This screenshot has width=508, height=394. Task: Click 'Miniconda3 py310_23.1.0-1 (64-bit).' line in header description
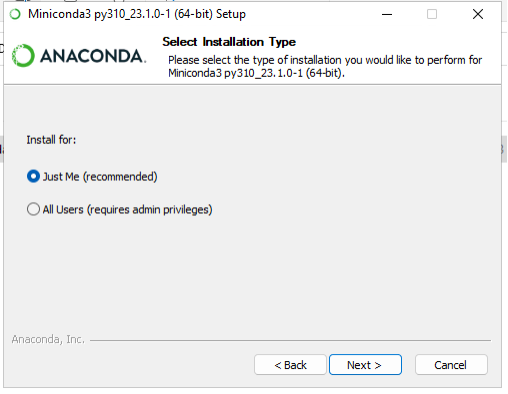tap(256, 73)
